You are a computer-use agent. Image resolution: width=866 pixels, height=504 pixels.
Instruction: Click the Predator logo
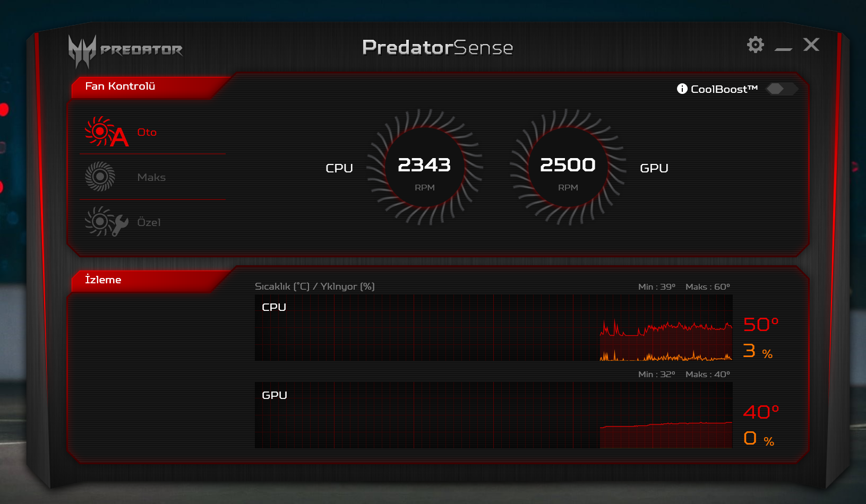(x=125, y=51)
